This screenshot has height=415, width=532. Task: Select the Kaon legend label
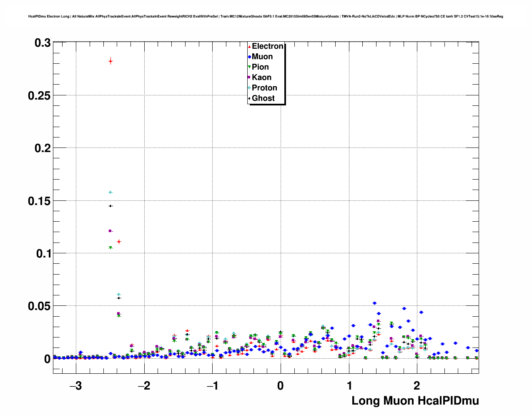coord(261,77)
